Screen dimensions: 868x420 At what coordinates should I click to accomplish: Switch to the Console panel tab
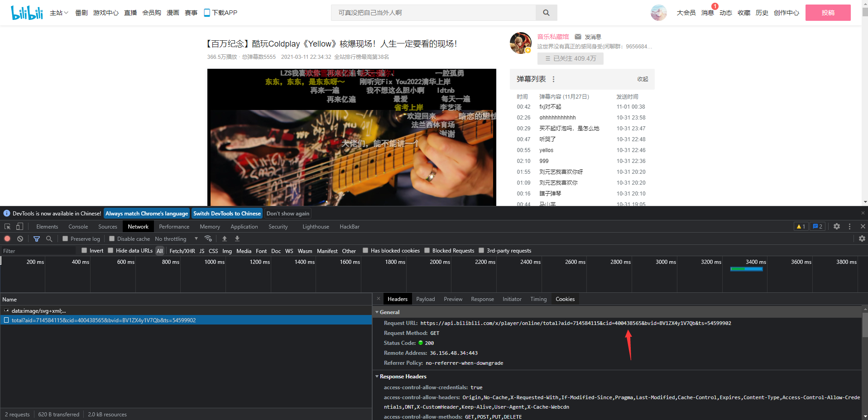coord(78,226)
